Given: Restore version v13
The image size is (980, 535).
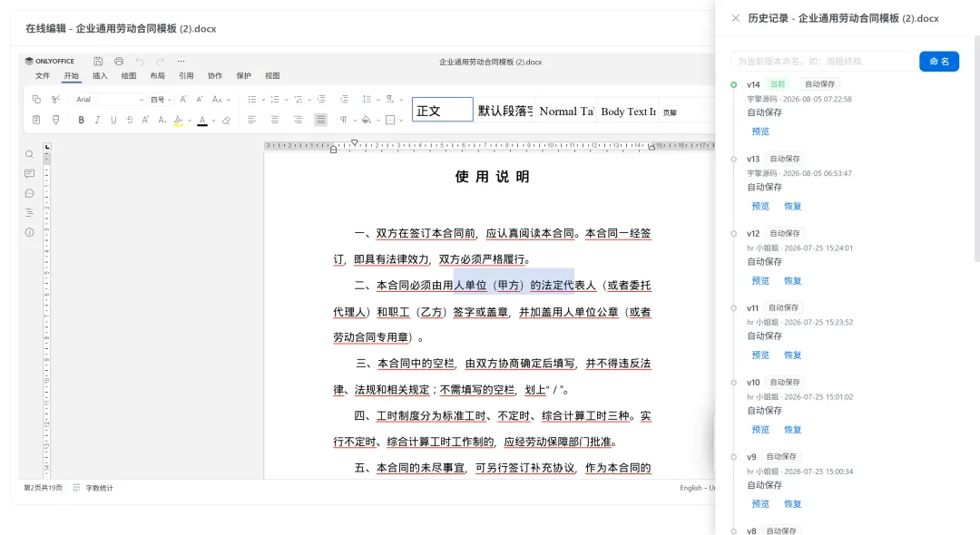Looking at the screenshot, I should 792,206.
